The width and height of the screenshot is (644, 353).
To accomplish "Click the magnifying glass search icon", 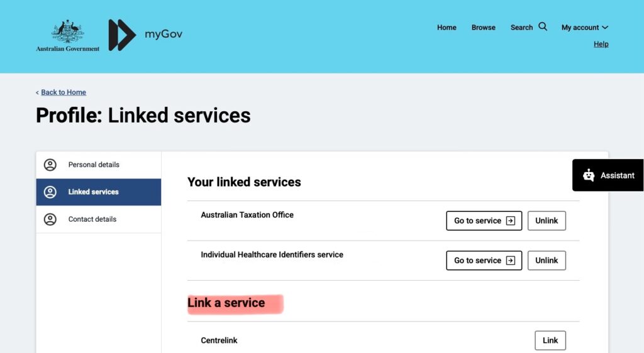I will click(543, 26).
